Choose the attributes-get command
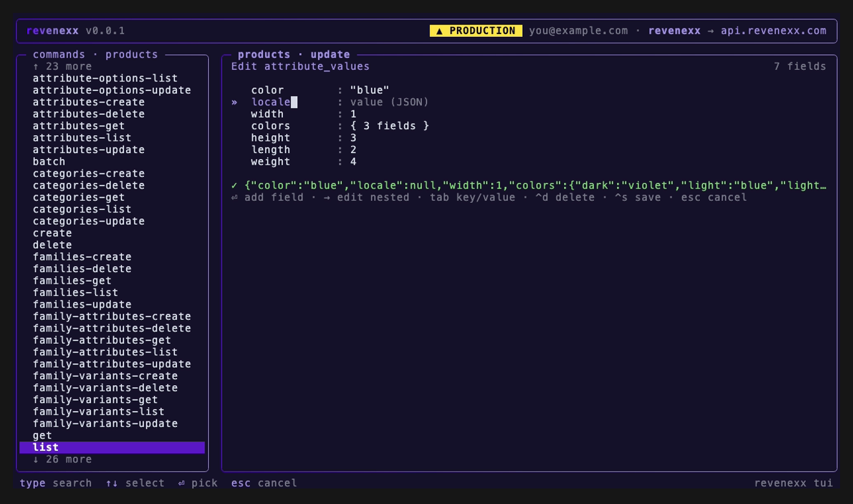This screenshot has width=853, height=504. click(x=79, y=126)
